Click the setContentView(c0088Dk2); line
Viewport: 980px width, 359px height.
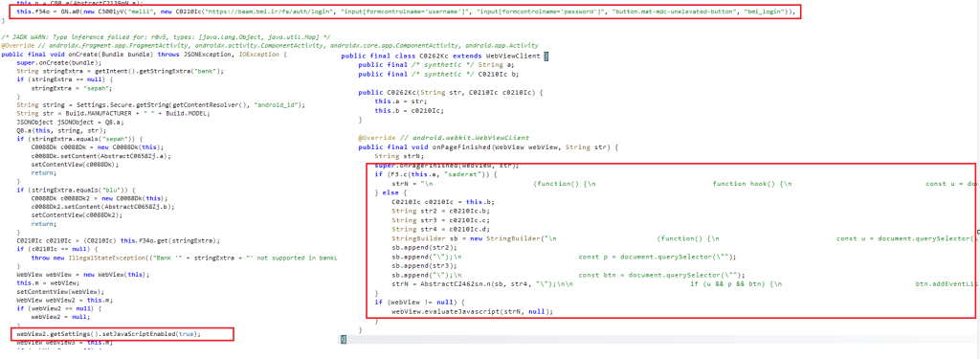click(x=76, y=214)
